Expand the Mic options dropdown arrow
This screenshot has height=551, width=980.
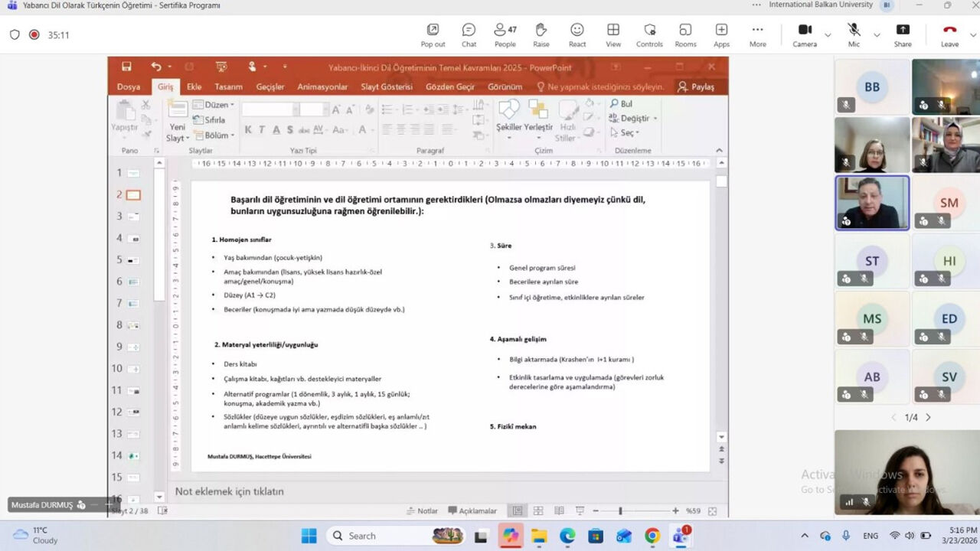877,35
